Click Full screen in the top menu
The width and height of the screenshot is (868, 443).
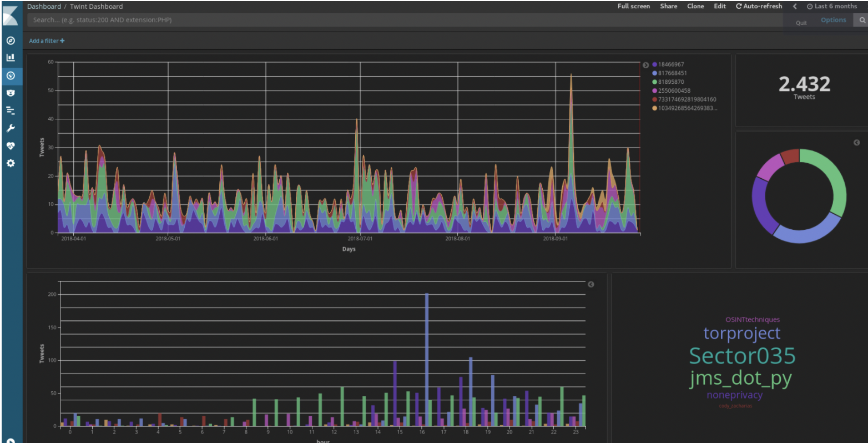[634, 7]
